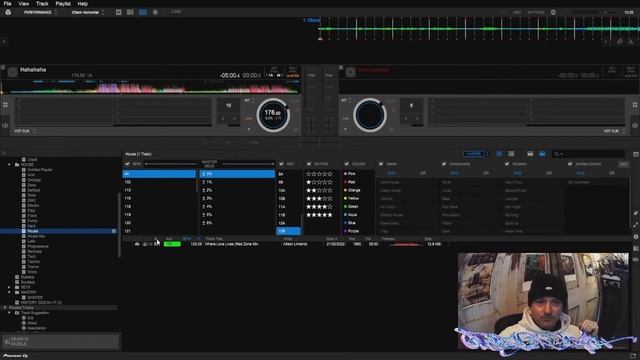Click deck 2 beat jump value 8
This screenshot has width=640, height=360.
pyautogui.click(x=411, y=105)
